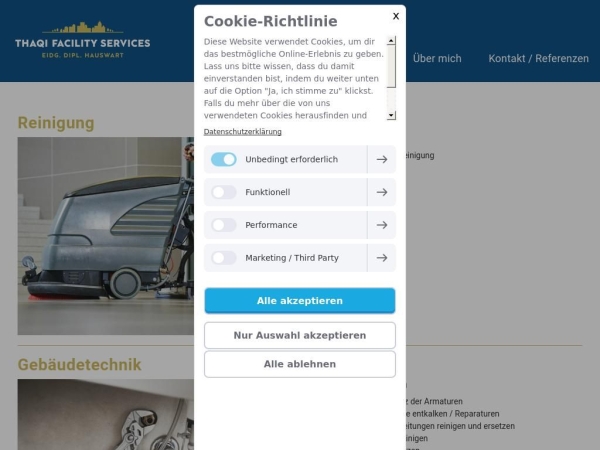Expand Unbedingt erforderlich details arrow
The width and height of the screenshot is (600, 450).
382,159
